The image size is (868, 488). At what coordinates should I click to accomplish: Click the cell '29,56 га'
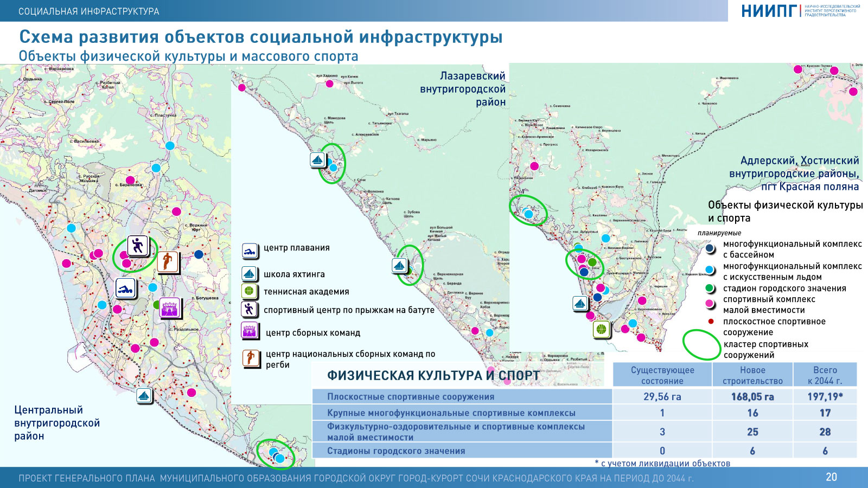tap(662, 396)
